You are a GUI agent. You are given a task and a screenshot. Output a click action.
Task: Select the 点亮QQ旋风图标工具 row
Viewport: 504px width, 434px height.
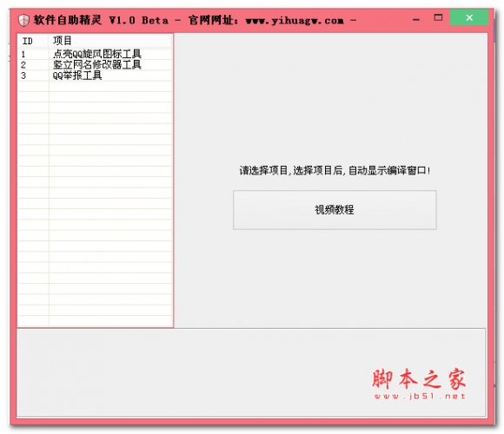click(x=95, y=54)
